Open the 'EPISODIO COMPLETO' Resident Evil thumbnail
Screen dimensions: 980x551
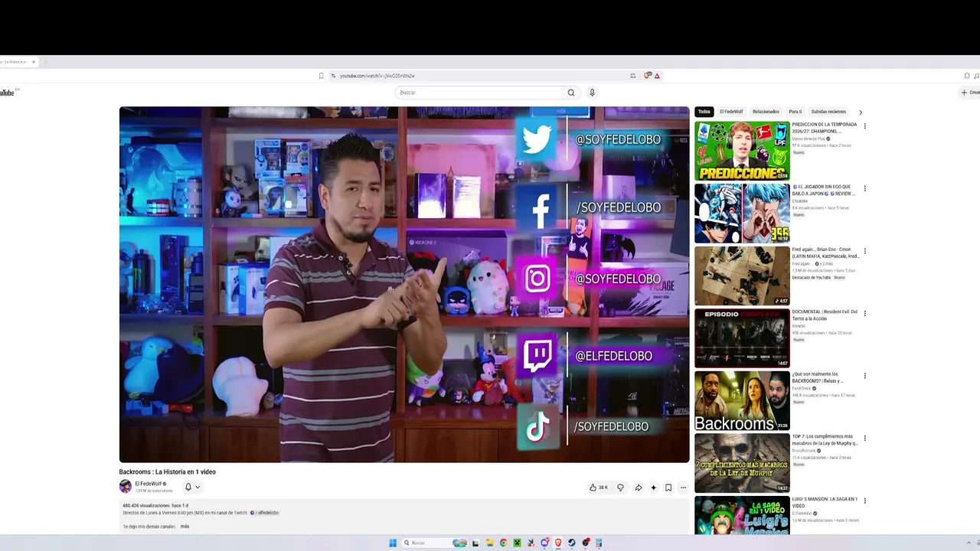coord(742,338)
